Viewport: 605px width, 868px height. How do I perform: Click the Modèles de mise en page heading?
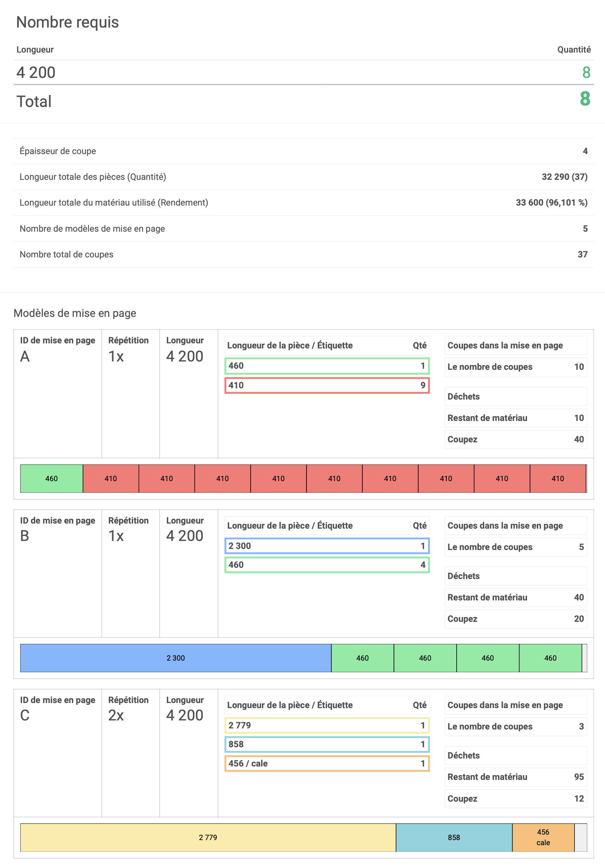click(75, 313)
